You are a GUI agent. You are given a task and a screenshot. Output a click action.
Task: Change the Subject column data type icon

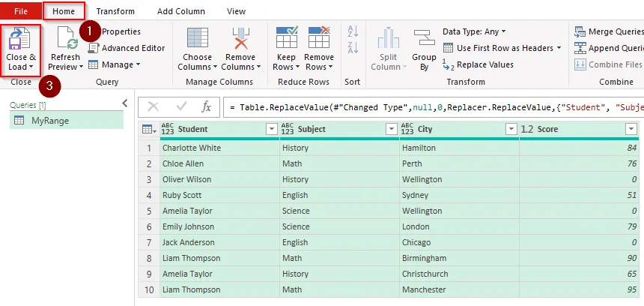click(x=288, y=129)
